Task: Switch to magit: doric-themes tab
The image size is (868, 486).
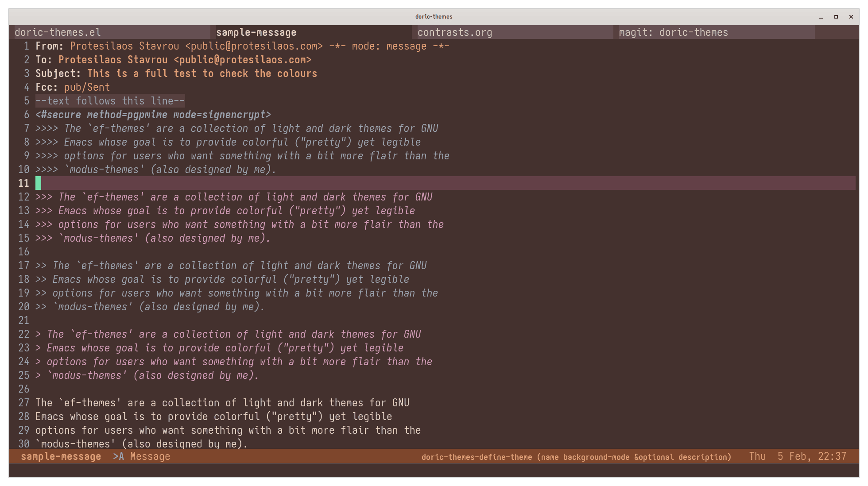Action: pyautogui.click(x=673, y=32)
